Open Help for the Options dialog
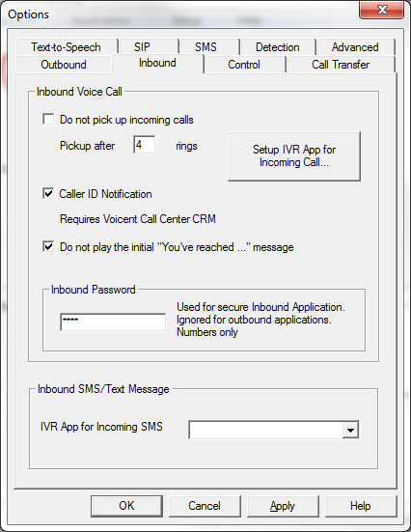The width and height of the screenshot is (411, 532). click(361, 506)
